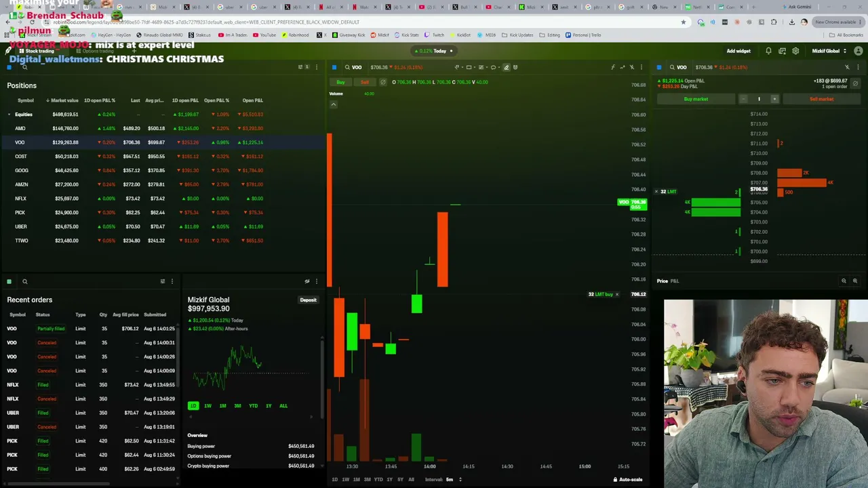Viewport: 868px width, 488px height.
Task: Toggle the pencil drawing mode on chart
Action: 506,67
